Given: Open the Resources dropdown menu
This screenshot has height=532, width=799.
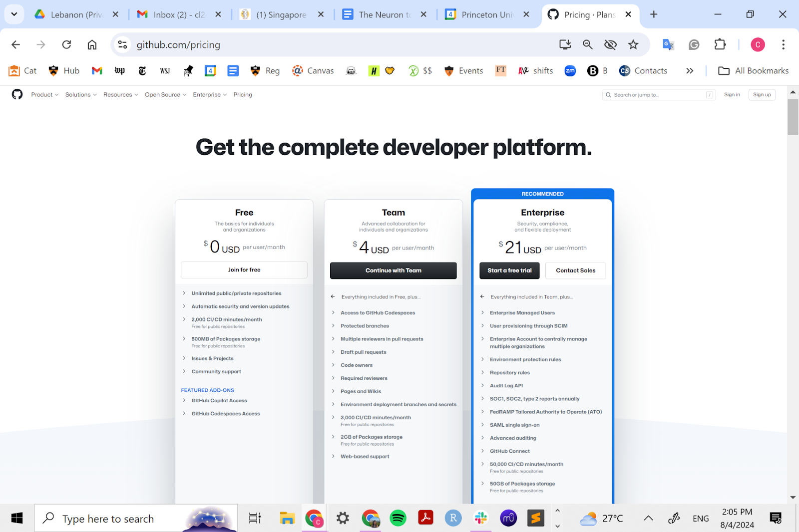Looking at the screenshot, I should [120, 95].
